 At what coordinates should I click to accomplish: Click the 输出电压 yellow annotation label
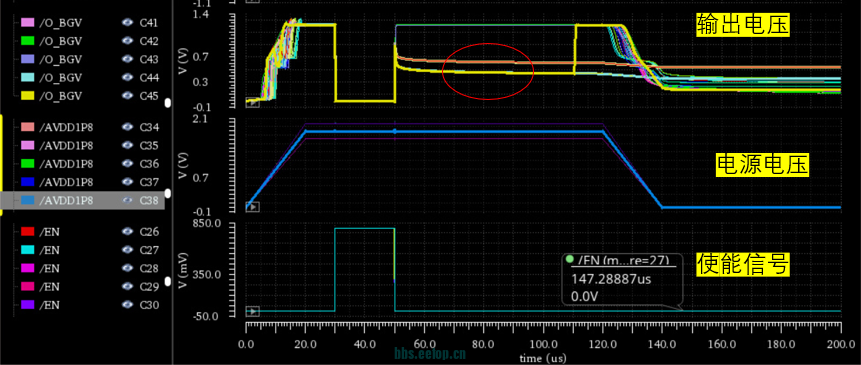click(742, 25)
